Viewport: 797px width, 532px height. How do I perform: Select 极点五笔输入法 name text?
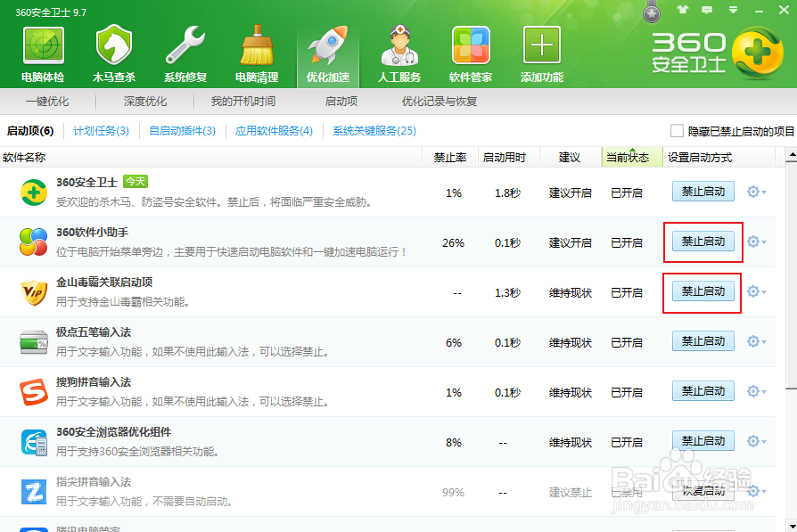coord(94,331)
